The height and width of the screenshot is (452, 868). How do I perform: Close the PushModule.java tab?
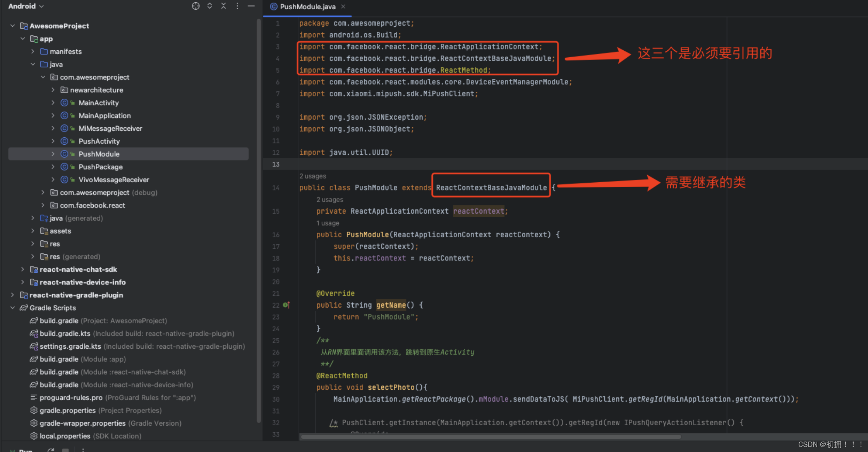pos(343,7)
